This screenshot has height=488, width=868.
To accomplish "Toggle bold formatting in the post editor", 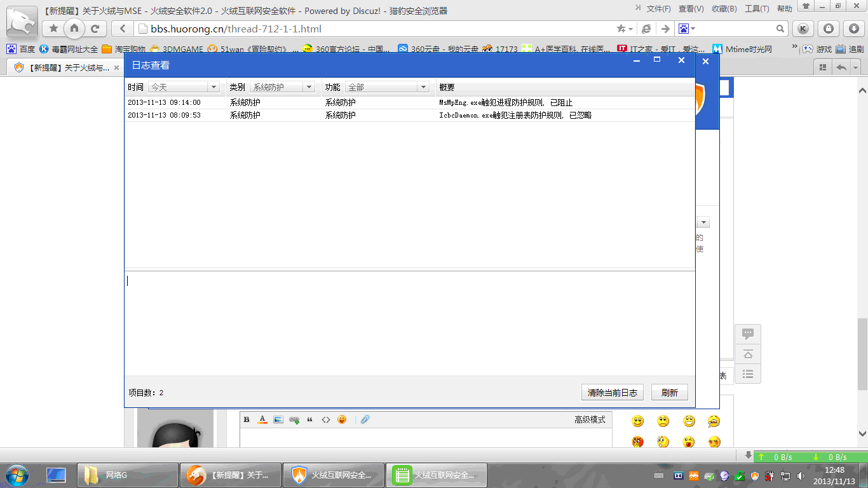I will [x=246, y=419].
